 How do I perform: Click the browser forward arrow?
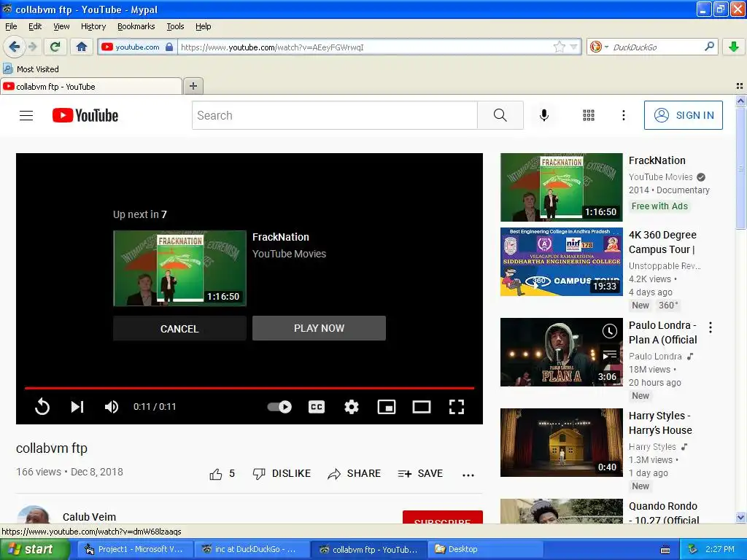click(x=32, y=47)
